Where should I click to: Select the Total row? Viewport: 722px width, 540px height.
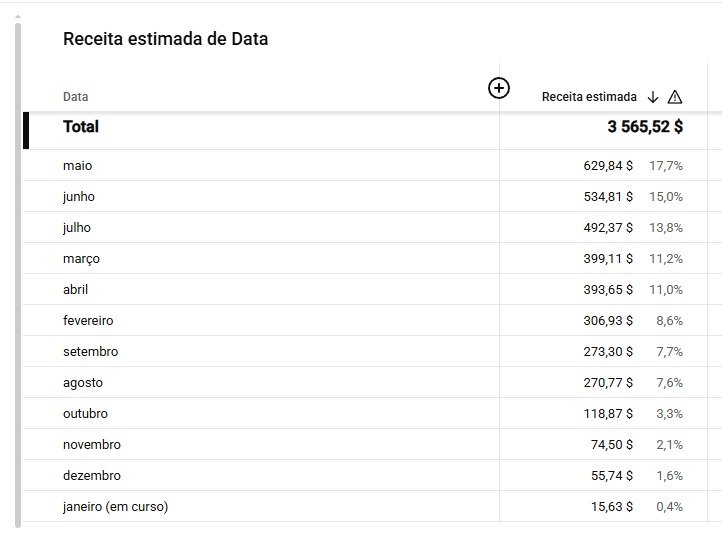(x=81, y=127)
